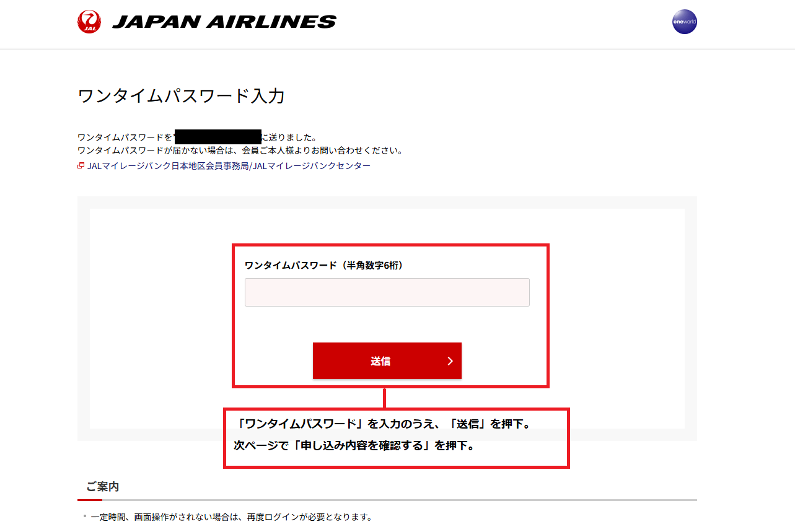Submit with the red 送信 button
The height and width of the screenshot is (532, 795).
387,360
